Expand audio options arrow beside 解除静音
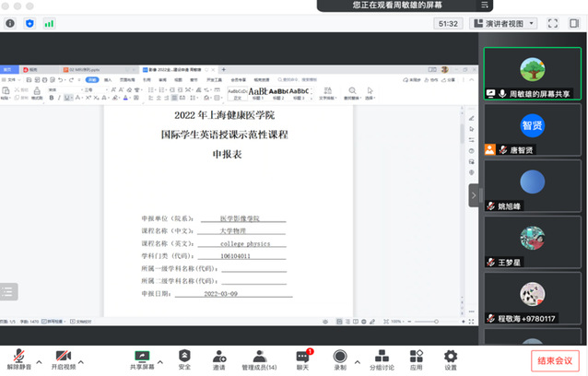588x376 pixels. pyautogui.click(x=39, y=354)
